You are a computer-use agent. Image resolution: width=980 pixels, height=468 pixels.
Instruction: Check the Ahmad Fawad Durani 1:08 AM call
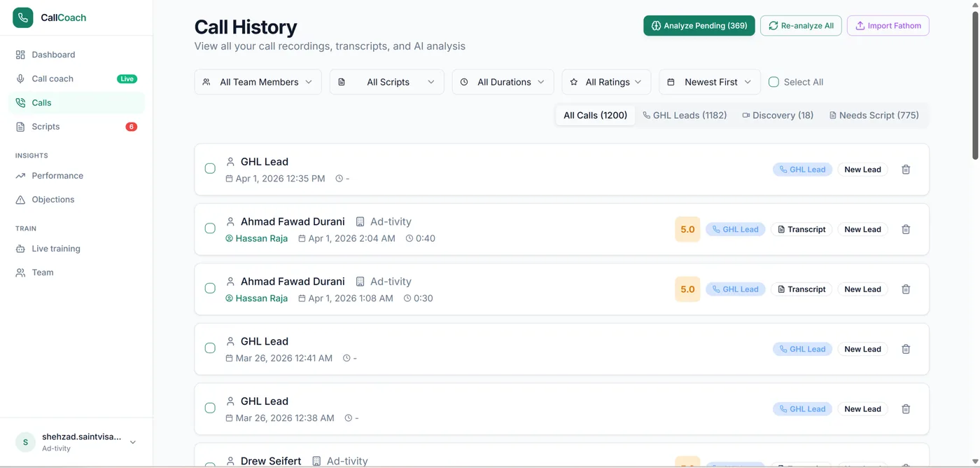click(x=210, y=288)
